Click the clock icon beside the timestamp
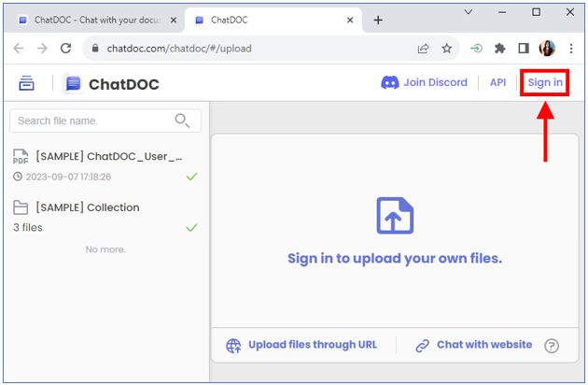 click(x=18, y=177)
